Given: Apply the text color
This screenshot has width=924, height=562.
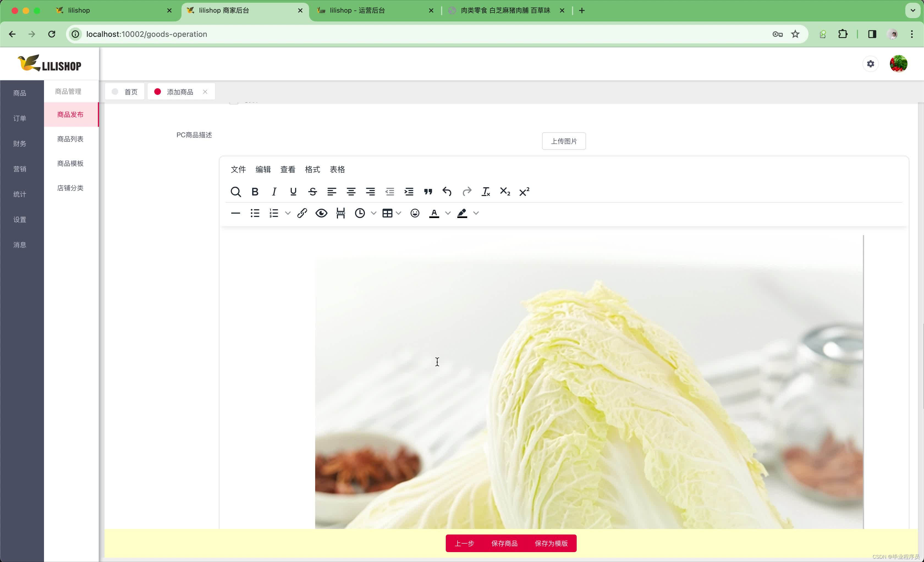Looking at the screenshot, I should pos(434,213).
